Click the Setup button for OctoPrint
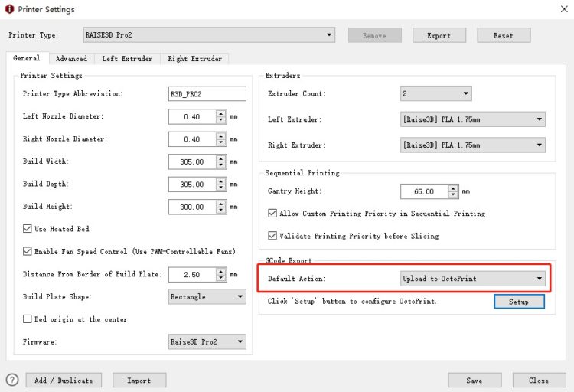 (x=519, y=302)
